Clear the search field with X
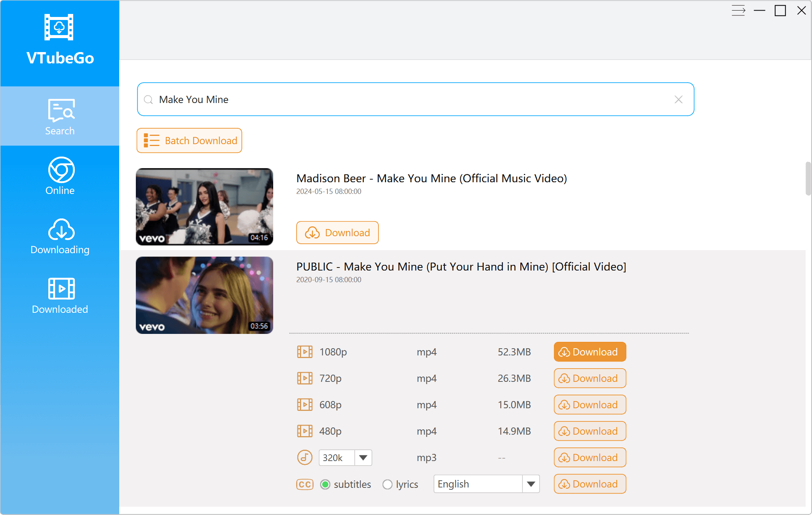This screenshot has width=812, height=515. click(678, 100)
